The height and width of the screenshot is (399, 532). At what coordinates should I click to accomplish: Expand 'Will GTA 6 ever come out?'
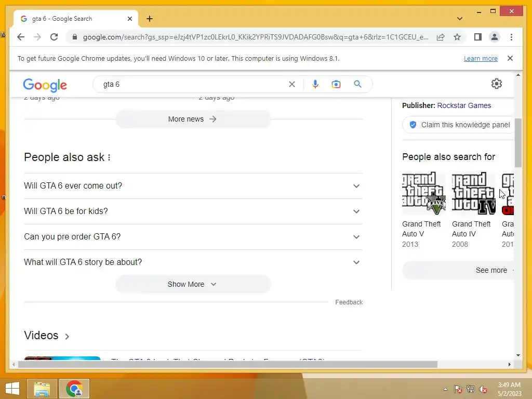click(x=193, y=186)
